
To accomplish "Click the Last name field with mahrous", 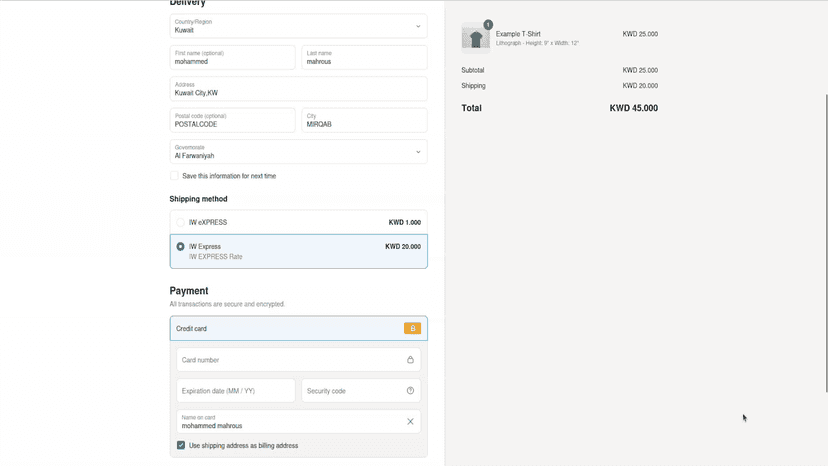I will coord(364,58).
